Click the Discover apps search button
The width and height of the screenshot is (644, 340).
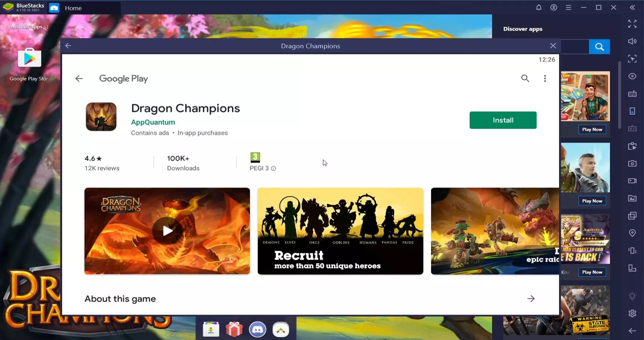coord(599,47)
